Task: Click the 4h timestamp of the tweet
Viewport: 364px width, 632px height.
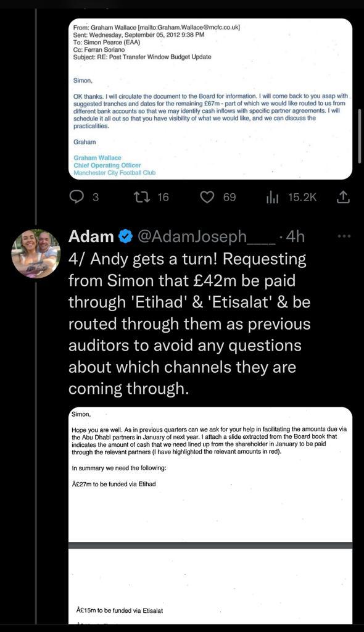Action: click(295, 236)
